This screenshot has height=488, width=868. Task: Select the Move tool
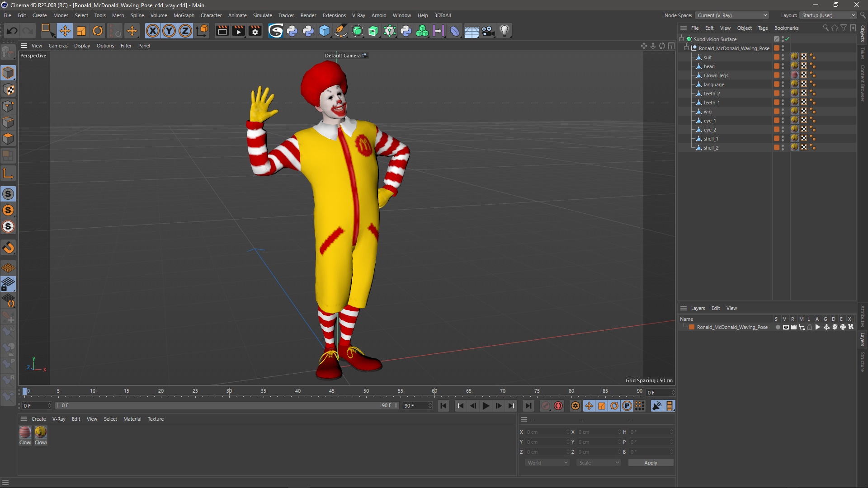tap(65, 31)
